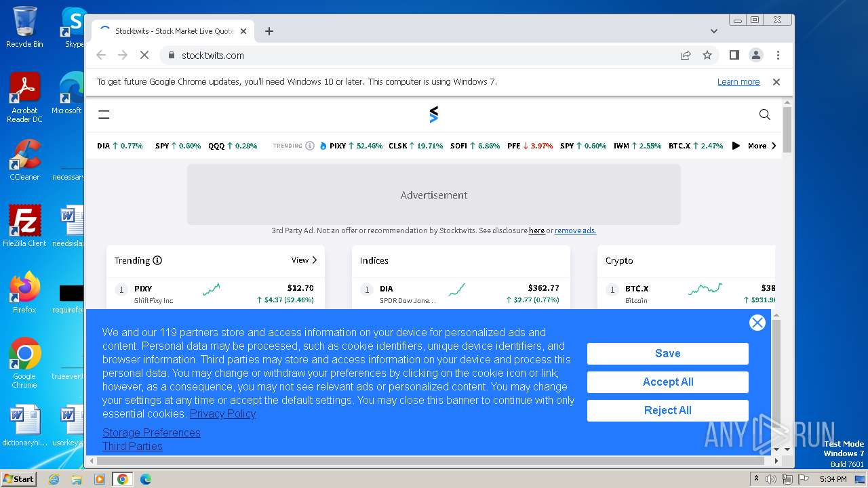The height and width of the screenshot is (488, 868).
Task: Open the Google Chrome desktop shortcut
Action: [x=24, y=363]
